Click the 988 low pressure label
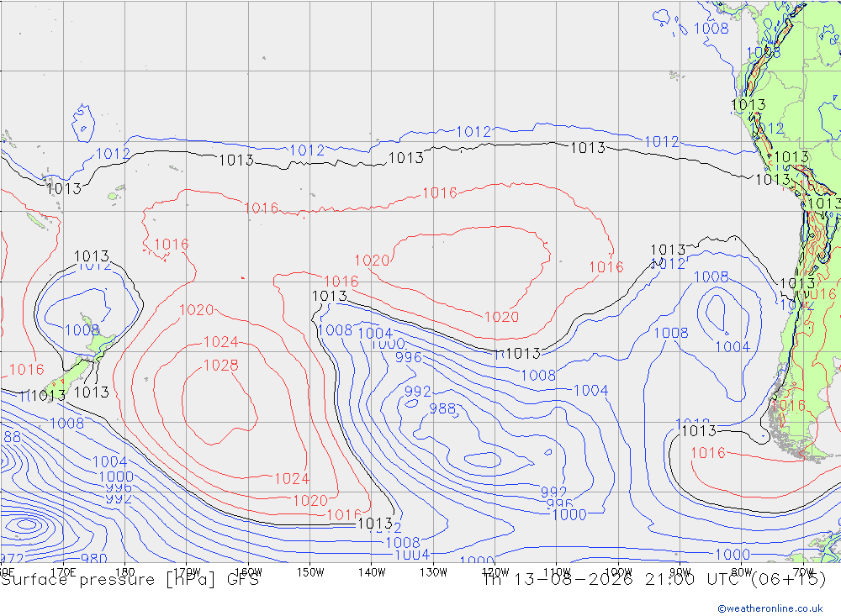841x616 pixels. (x=442, y=409)
